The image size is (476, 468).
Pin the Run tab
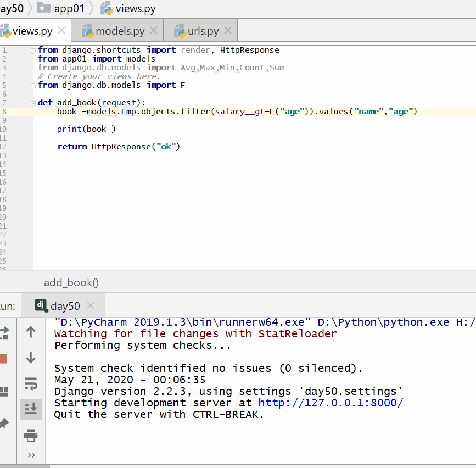click(4, 423)
